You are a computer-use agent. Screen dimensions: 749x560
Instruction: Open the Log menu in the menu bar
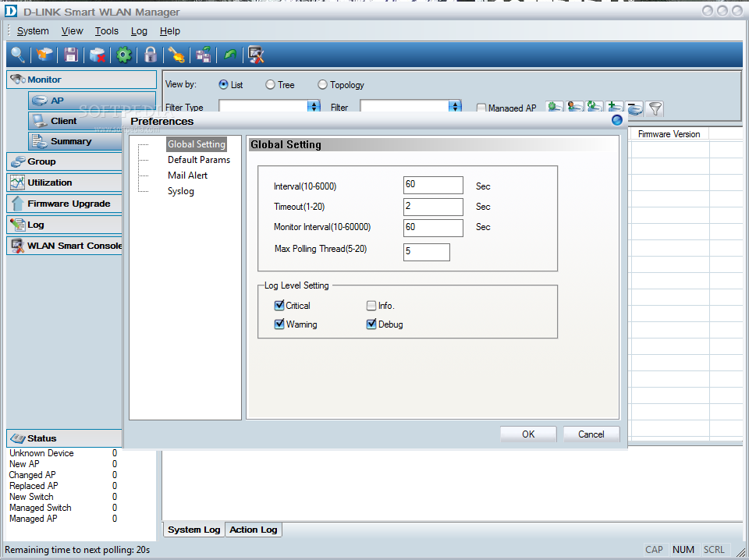139,31
